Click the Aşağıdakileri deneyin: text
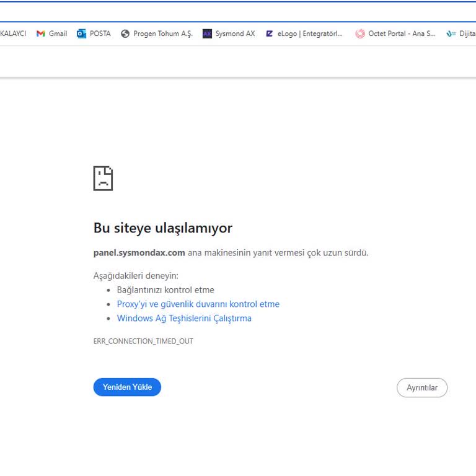 136,276
